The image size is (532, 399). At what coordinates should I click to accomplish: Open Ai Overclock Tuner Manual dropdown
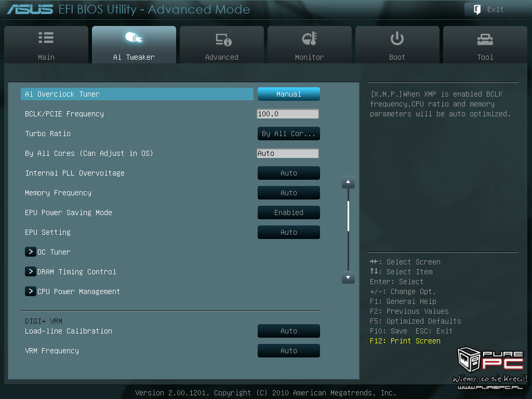click(x=289, y=94)
